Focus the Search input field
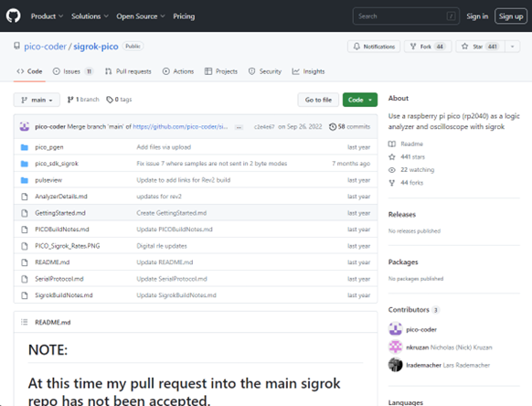Screen dimensions: 532x406 [x=406, y=16]
